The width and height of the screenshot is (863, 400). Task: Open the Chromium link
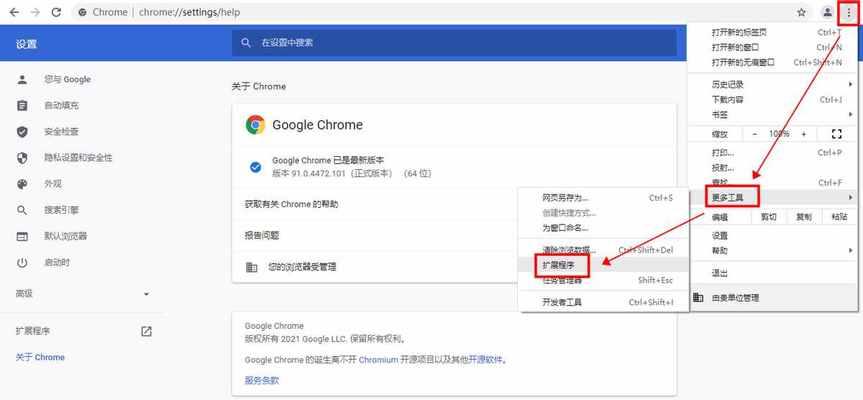click(378, 360)
